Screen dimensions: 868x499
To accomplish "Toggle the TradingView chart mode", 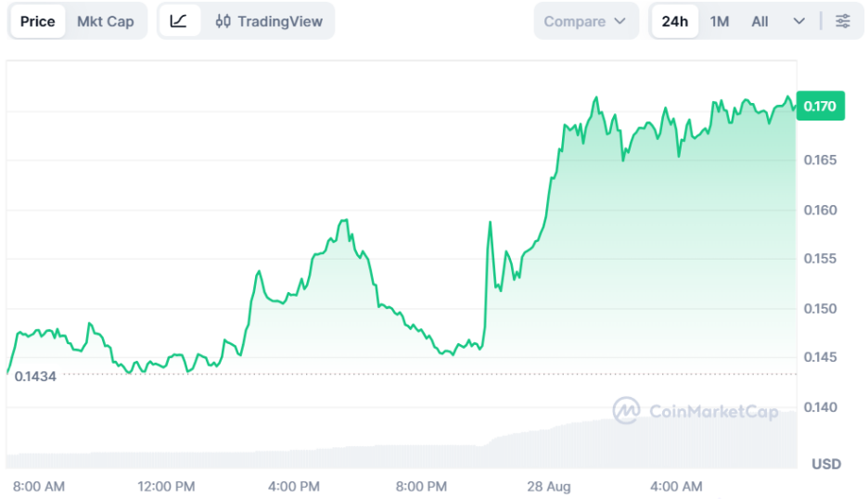I will 269,21.
